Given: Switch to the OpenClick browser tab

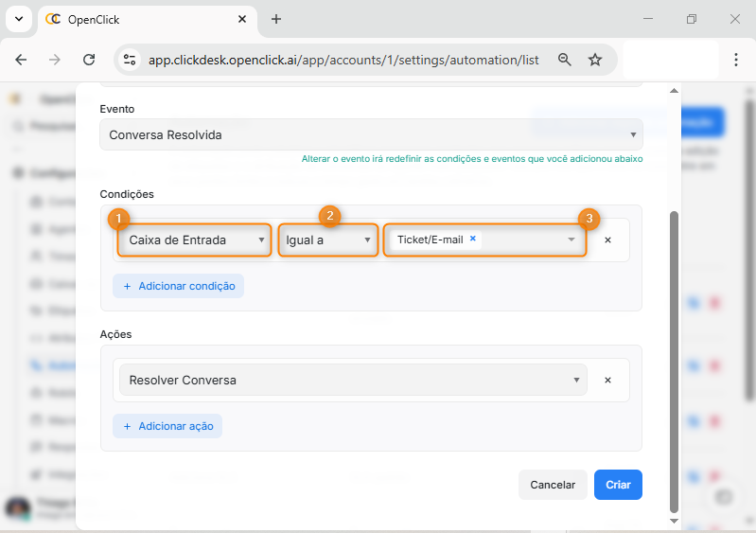Looking at the screenshot, I should click(x=142, y=19).
